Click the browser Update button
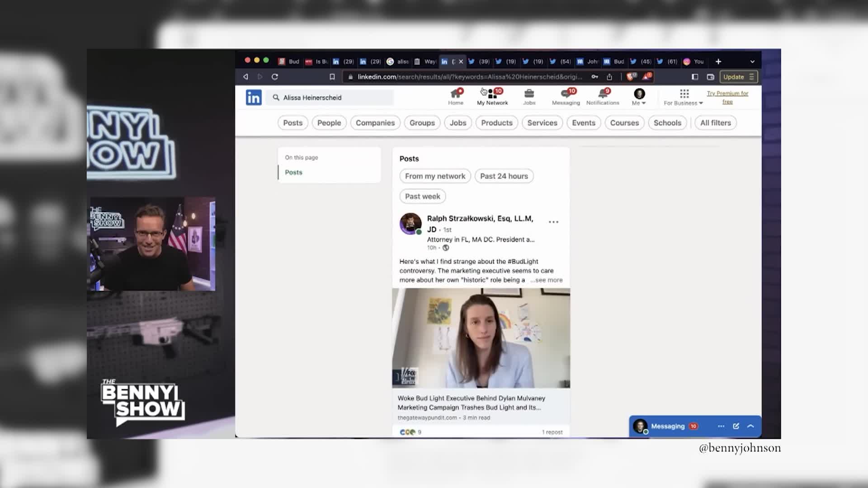This screenshot has height=488, width=868. click(x=738, y=77)
